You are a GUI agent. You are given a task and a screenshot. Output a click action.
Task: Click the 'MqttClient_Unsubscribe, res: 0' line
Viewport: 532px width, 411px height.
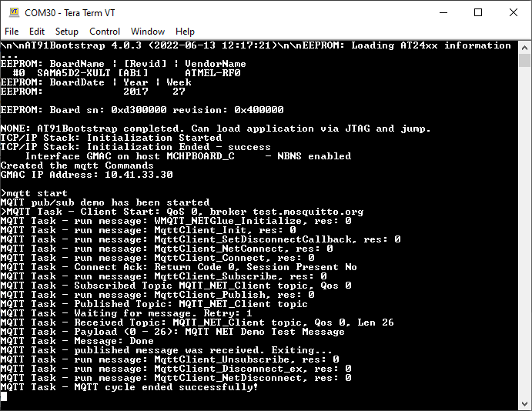pyautogui.click(x=170, y=359)
